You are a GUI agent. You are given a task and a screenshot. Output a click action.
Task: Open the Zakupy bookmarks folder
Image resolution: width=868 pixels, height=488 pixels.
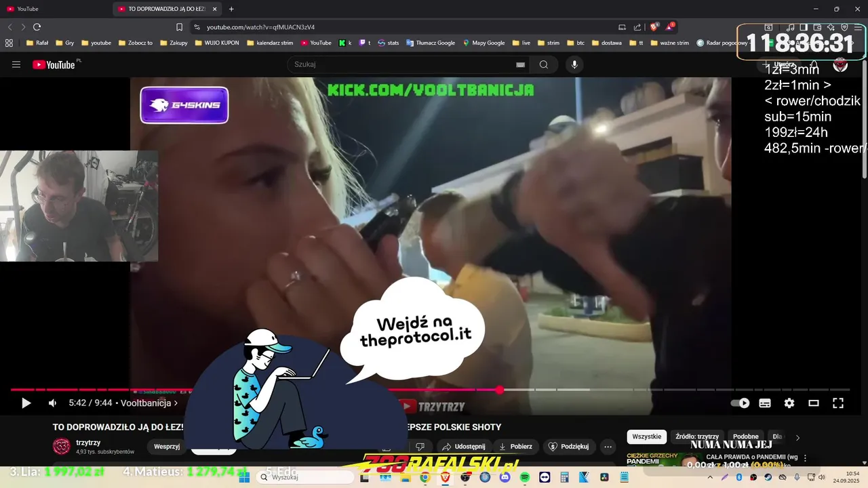173,43
